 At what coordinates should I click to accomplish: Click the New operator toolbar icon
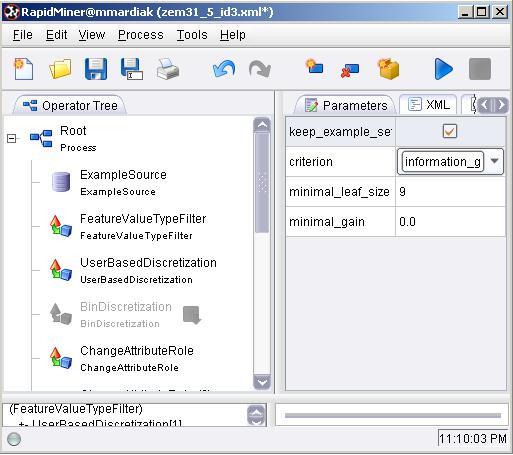(x=314, y=66)
